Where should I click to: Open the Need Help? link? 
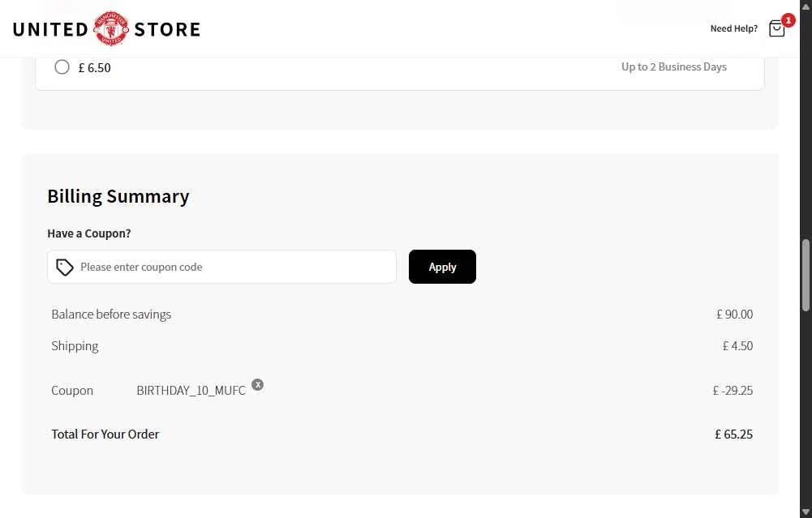pos(733,28)
